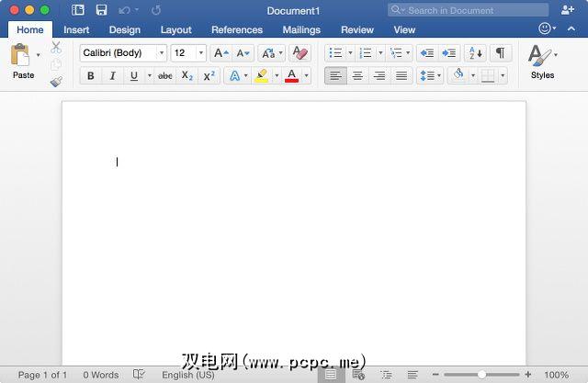Click the 100% zoom level

(x=556, y=375)
